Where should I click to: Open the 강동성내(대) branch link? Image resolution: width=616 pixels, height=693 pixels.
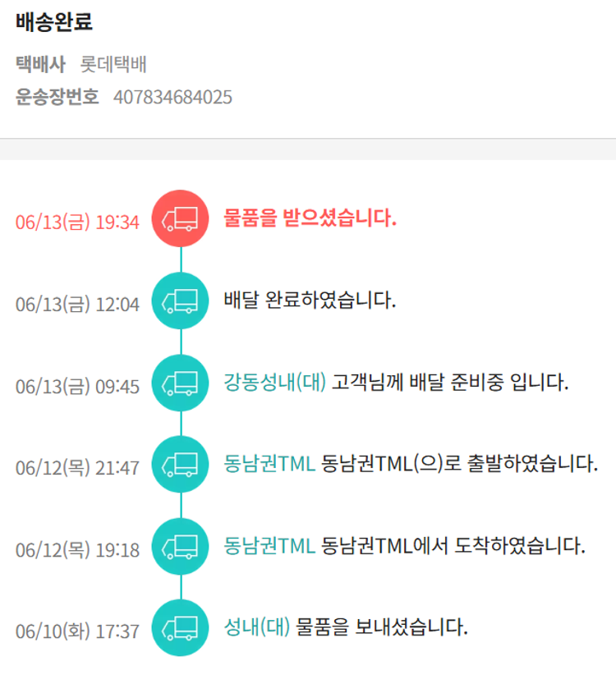coord(275,383)
